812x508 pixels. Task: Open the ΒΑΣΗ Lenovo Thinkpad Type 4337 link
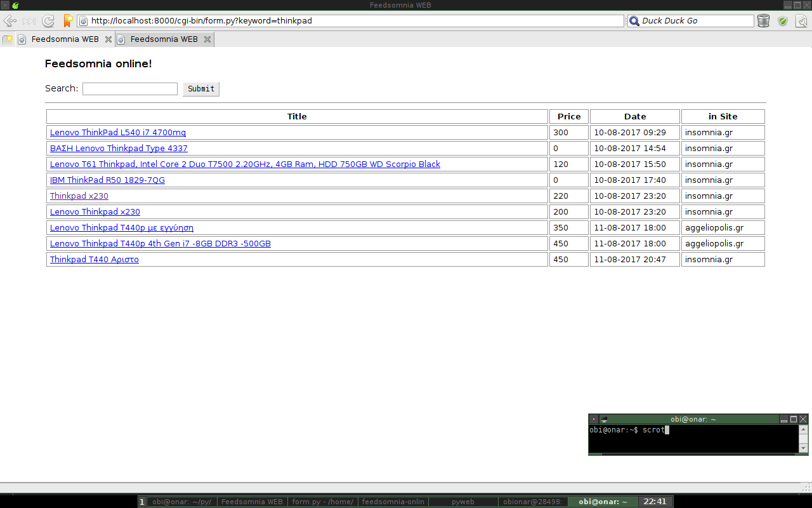coord(119,149)
